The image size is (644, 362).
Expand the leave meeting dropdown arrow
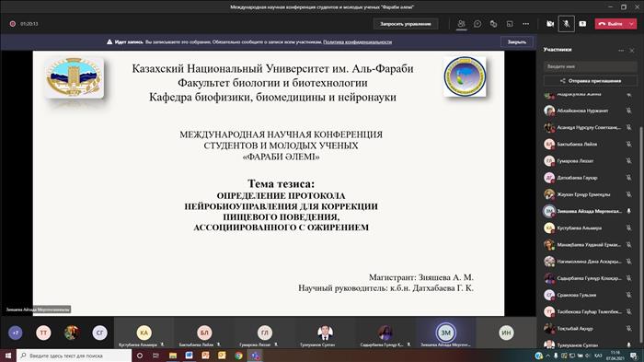[632, 24]
